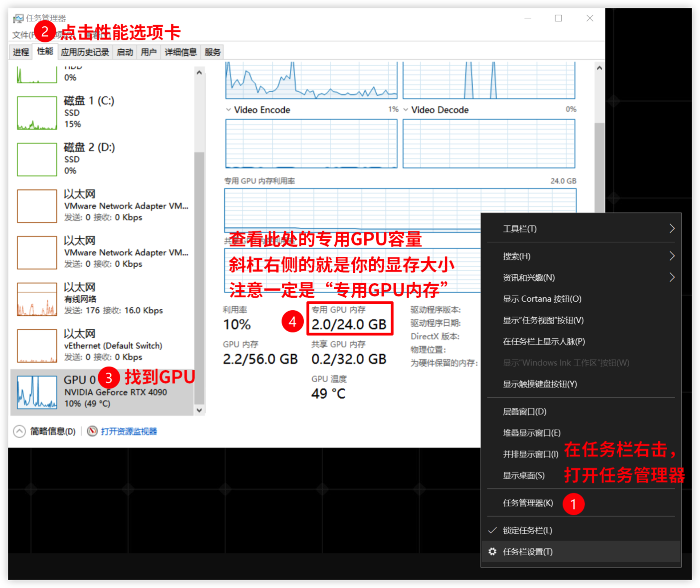Choose Show People on the taskbar (在任务栏上显示人脉)
Screen dimensions: 700x588
[x=581, y=341]
